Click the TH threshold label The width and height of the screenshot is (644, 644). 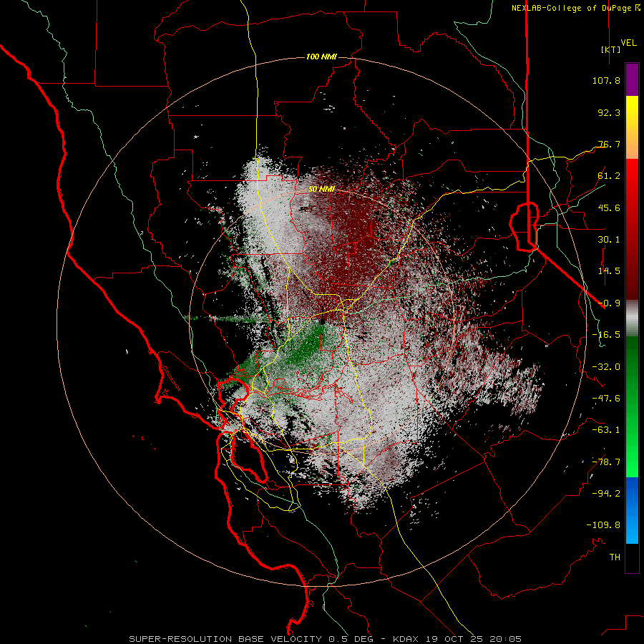click(x=615, y=557)
